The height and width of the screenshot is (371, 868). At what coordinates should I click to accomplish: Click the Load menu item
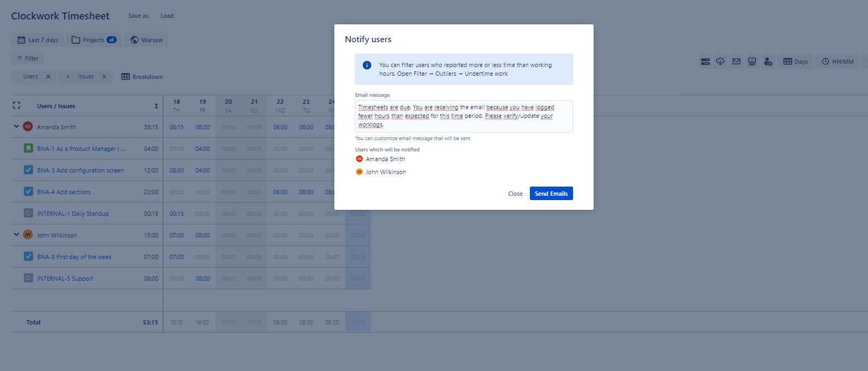[167, 16]
